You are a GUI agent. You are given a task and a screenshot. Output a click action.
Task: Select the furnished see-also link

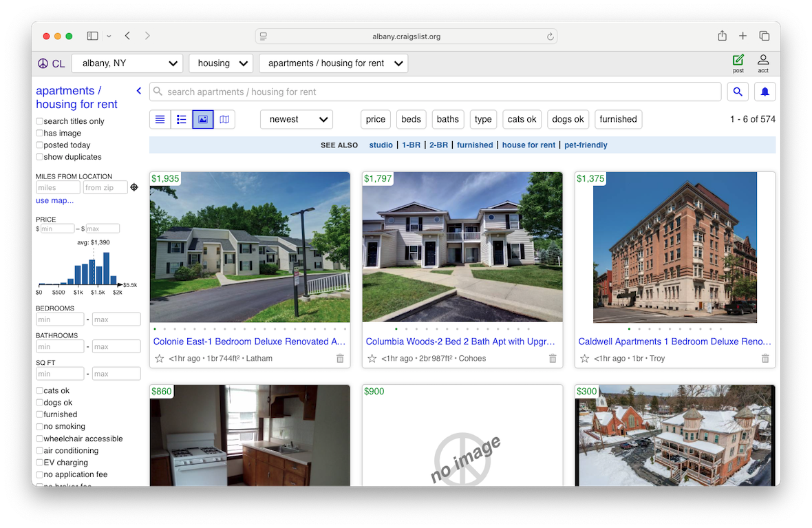pyautogui.click(x=475, y=145)
